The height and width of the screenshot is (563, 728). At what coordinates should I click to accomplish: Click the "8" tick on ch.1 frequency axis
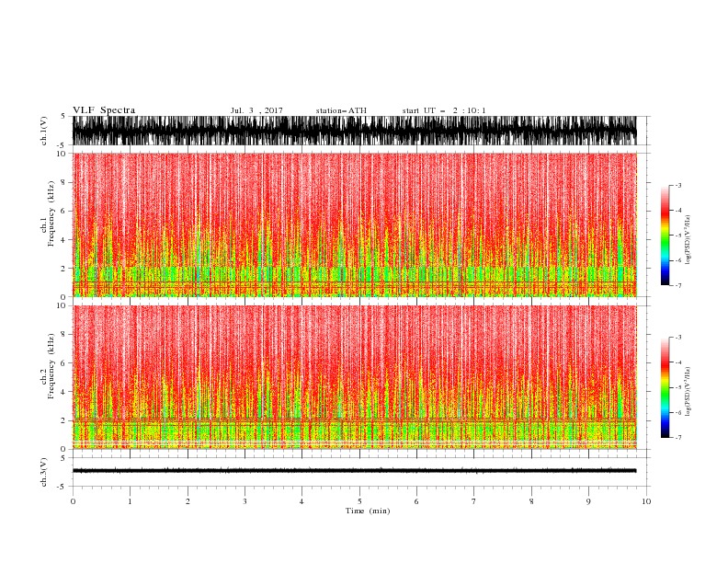[x=63, y=182]
